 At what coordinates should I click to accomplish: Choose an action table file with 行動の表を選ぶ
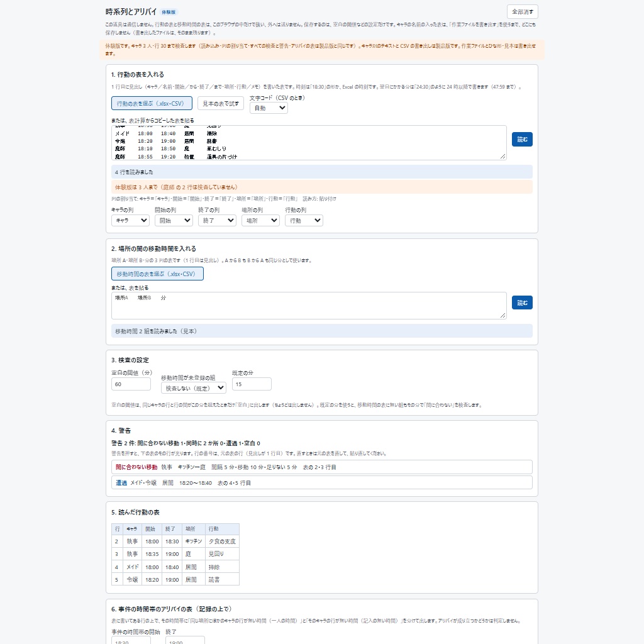152,104
